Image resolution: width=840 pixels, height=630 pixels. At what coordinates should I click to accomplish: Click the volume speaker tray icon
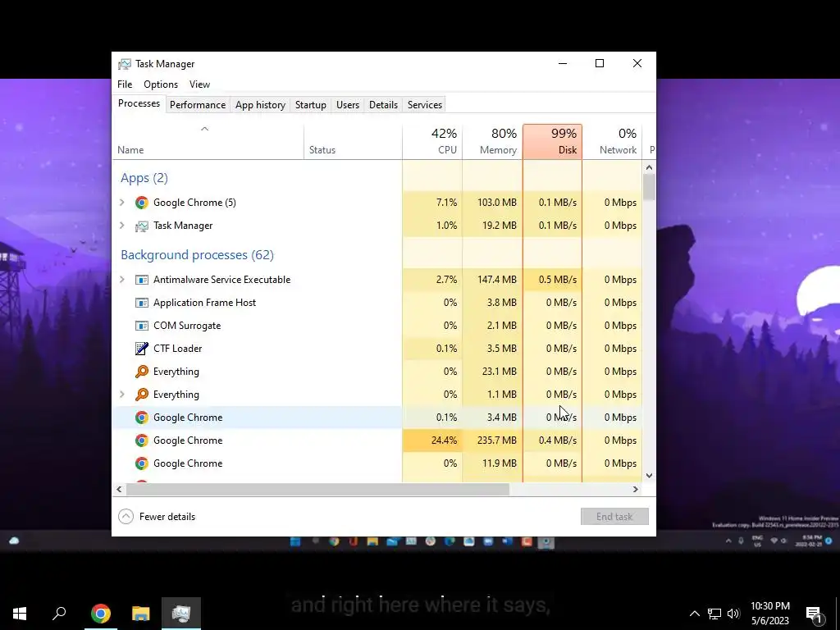733,614
